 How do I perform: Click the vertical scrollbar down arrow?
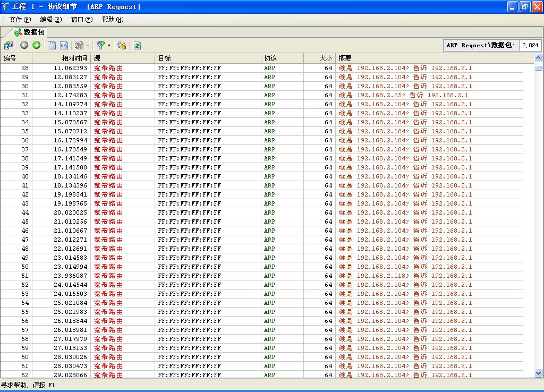click(x=538, y=373)
